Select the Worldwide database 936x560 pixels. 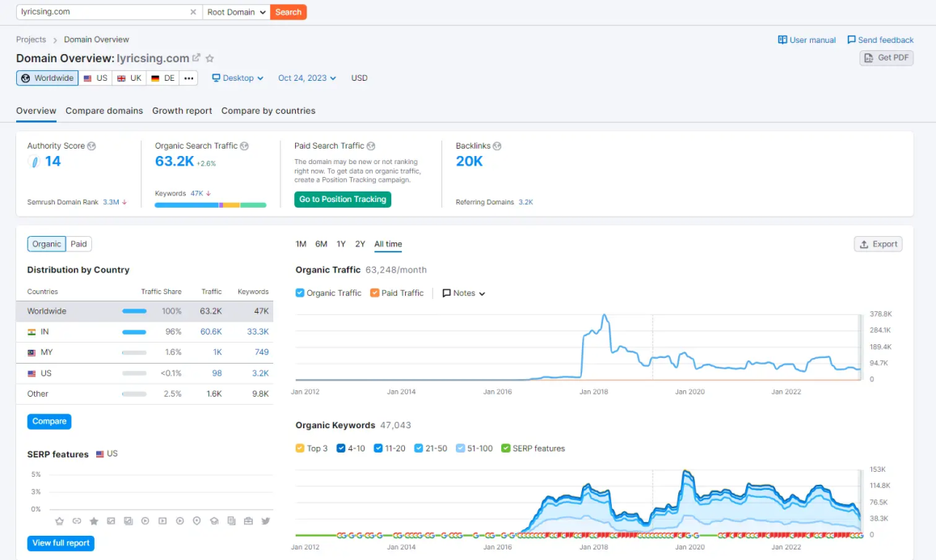pos(47,78)
